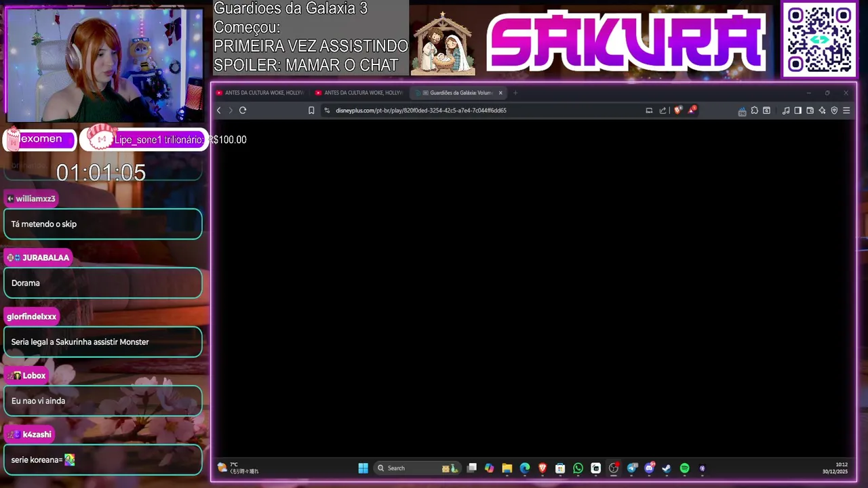
Task: Open Steam from the taskbar
Action: tap(667, 468)
